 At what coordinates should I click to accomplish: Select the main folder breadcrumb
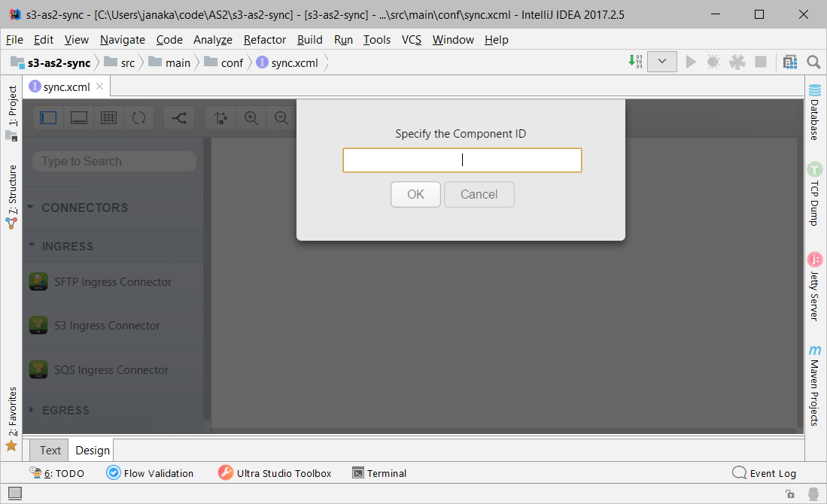(x=169, y=62)
